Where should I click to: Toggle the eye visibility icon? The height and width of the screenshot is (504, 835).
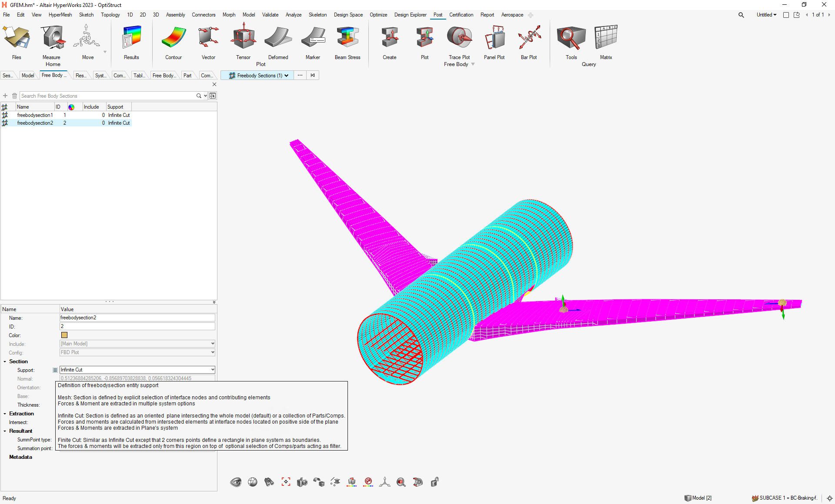click(236, 482)
